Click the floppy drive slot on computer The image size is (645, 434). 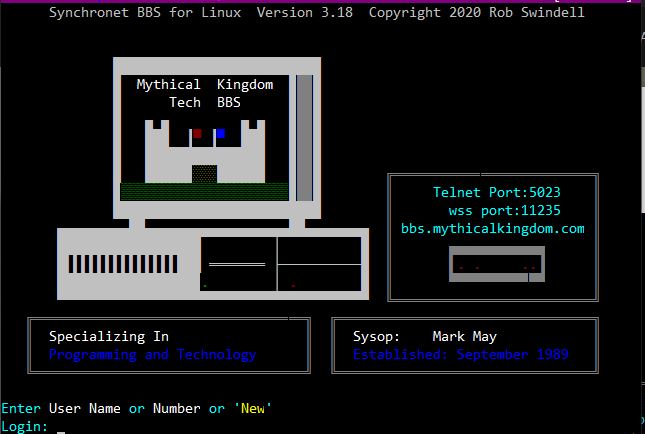click(x=237, y=265)
